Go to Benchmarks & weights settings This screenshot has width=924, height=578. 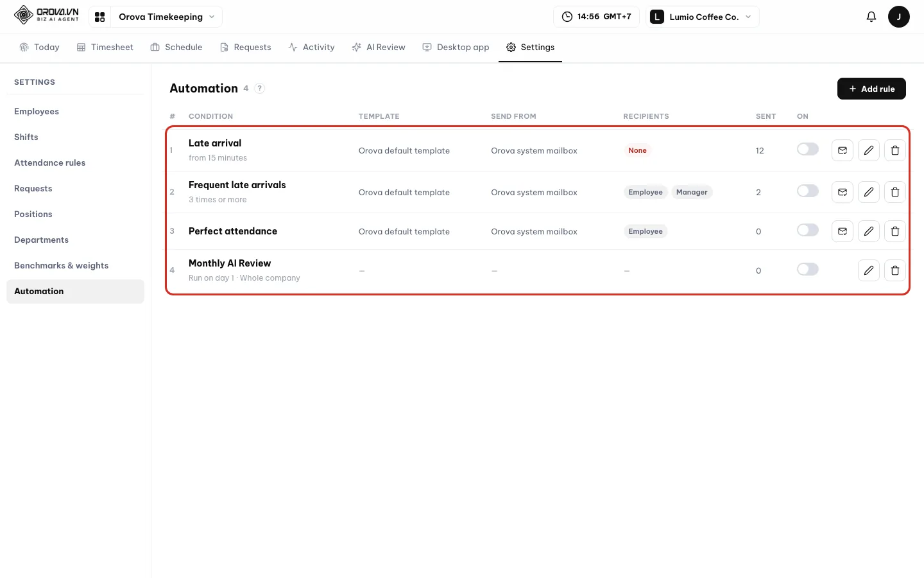(x=75, y=266)
